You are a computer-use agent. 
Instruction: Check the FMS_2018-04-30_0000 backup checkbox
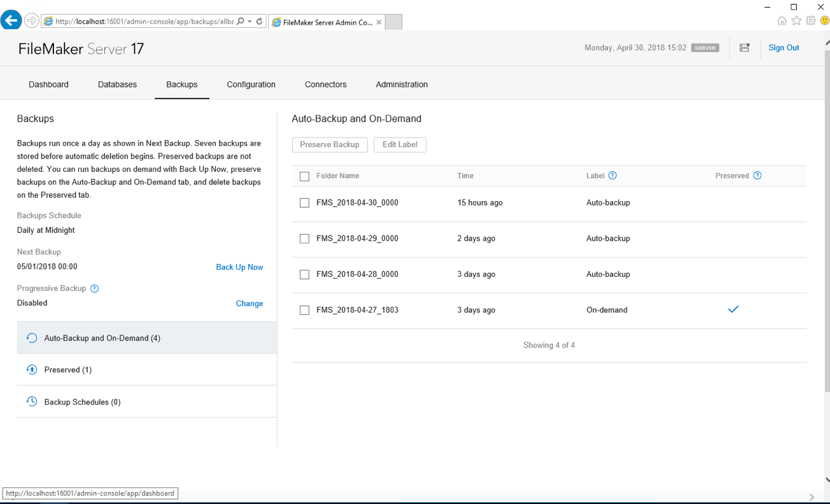tap(304, 203)
